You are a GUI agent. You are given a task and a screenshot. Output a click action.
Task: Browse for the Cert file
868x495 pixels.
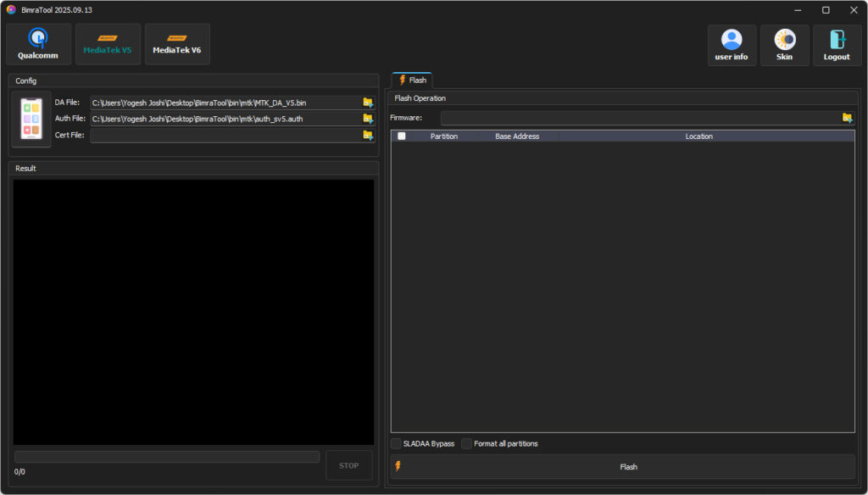click(x=368, y=135)
